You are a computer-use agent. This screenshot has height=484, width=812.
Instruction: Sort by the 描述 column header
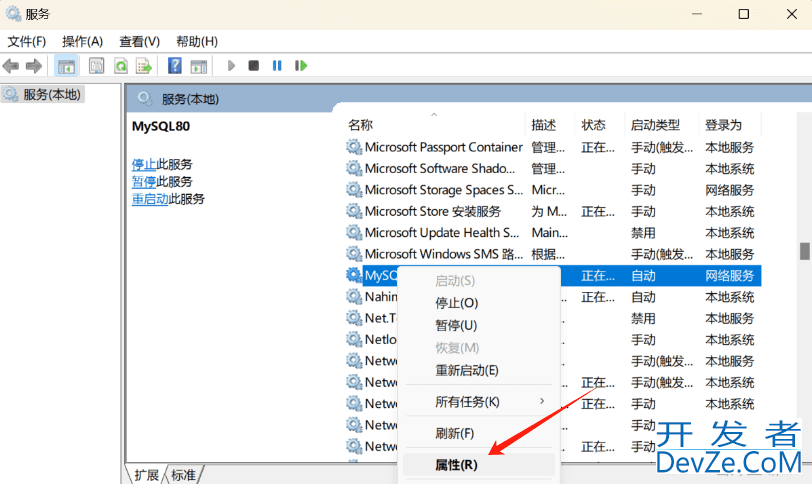click(550, 125)
